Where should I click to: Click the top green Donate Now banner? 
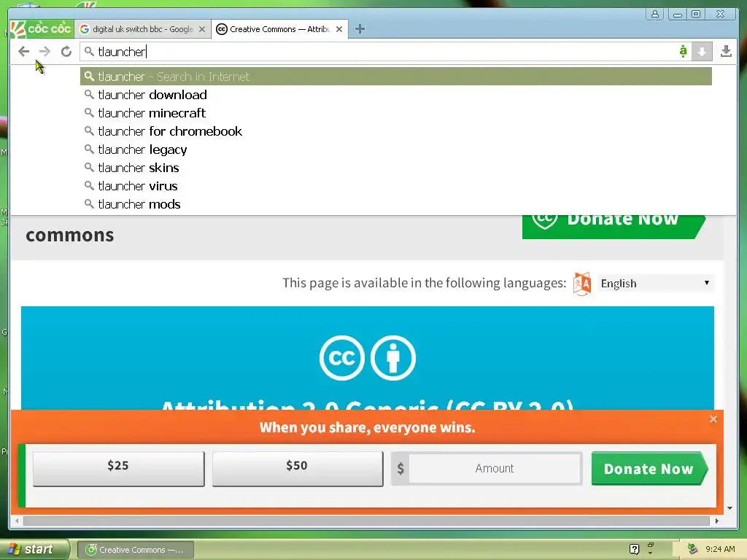point(614,226)
